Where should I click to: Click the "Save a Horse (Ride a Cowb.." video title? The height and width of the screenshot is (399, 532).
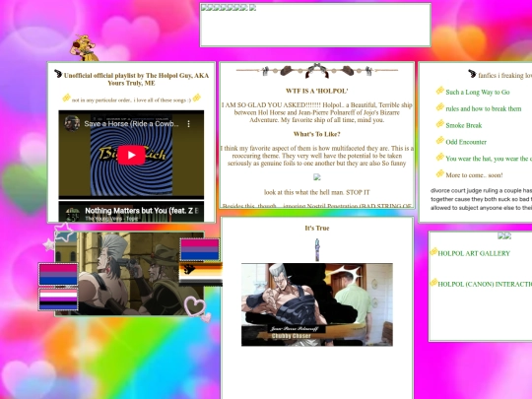point(131,124)
